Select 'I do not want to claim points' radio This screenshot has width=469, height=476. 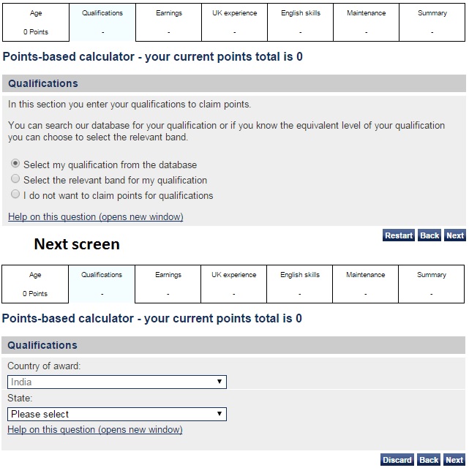click(x=15, y=194)
